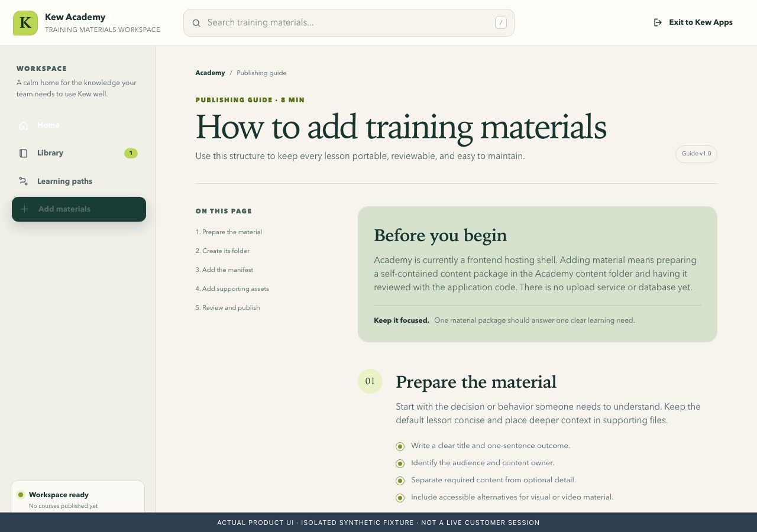The width and height of the screenshot is (757, 532).
Task: Click the 'ON THIS PAGE' heading
Action: (224, 211)
